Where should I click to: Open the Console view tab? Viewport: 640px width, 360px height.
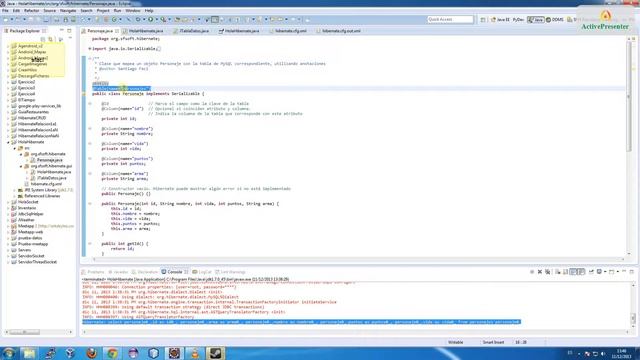(174, 272)
